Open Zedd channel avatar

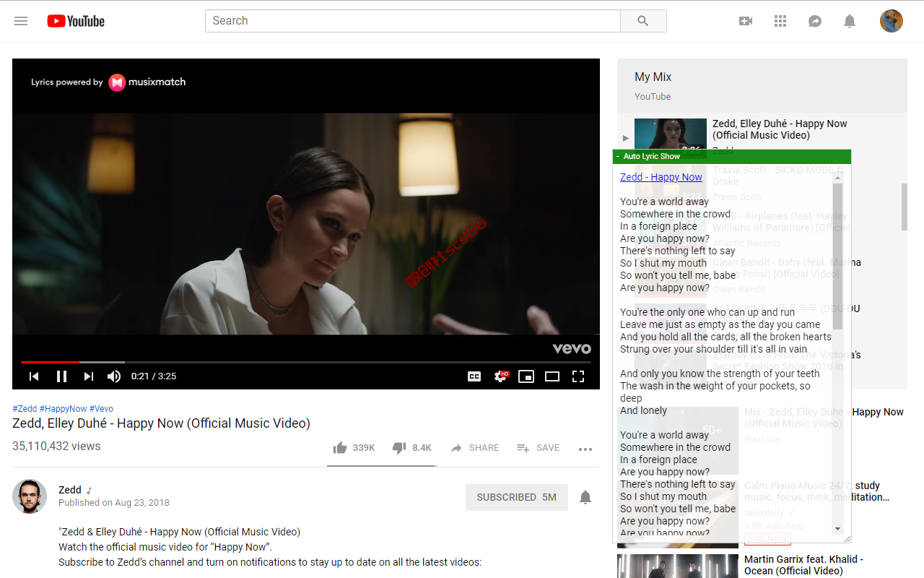pyautogui.click(x=30, y=496)
